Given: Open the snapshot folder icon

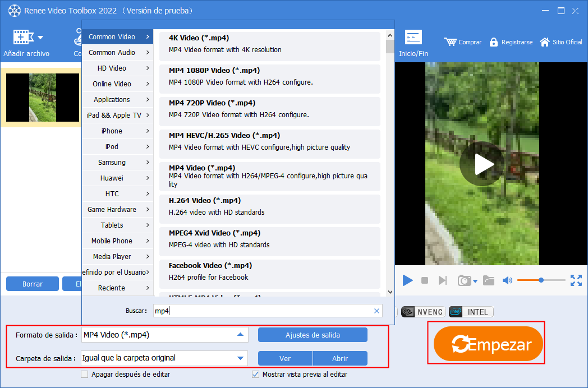Looking at the screenshot, I should [x=489, y=280].
